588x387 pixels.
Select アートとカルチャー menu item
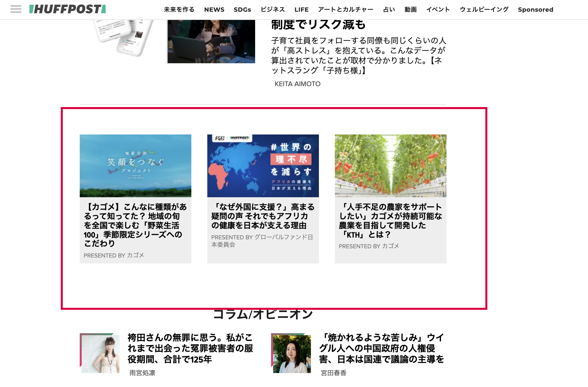(346, 9)
